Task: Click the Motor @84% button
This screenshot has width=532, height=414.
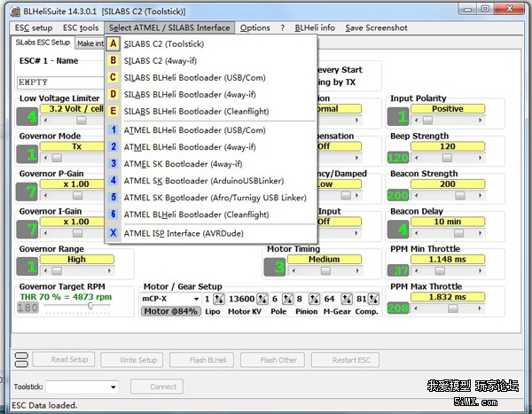Action: pyautogui.click(x=170, y=311)
